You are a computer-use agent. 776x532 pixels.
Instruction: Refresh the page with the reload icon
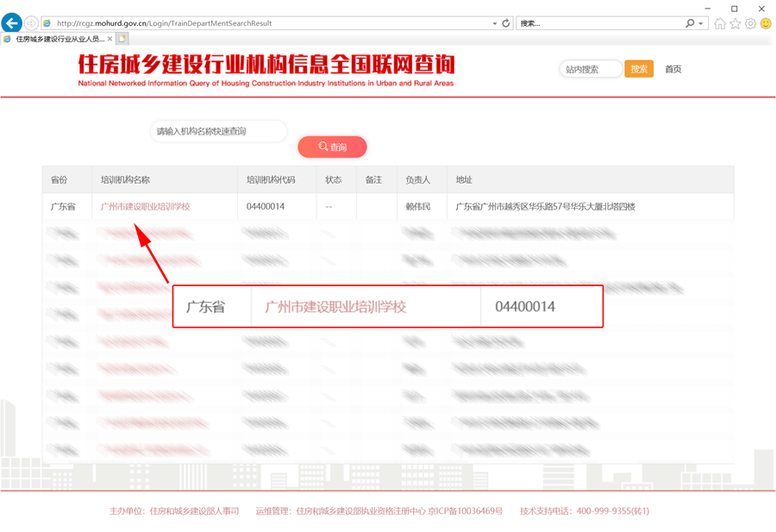tap(506, 23)
